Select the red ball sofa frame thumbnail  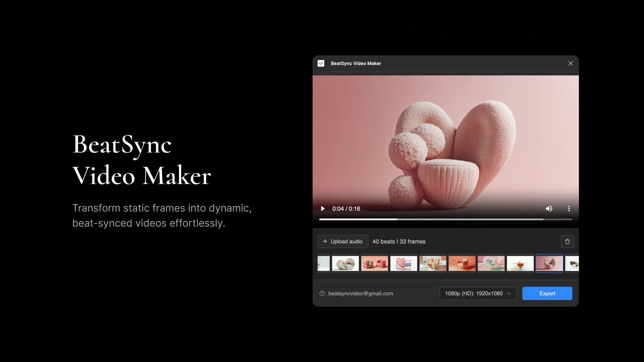click(375, 263)
